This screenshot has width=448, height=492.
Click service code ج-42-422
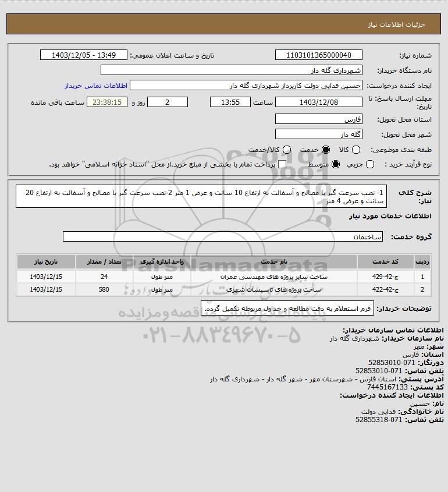385,289
